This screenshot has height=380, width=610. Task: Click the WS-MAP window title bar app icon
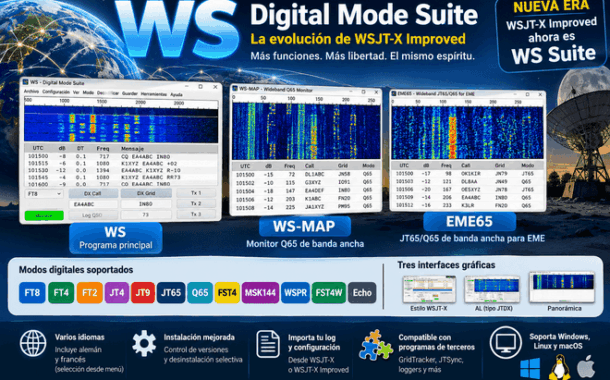pyautogui.click(x=235, y=89)
